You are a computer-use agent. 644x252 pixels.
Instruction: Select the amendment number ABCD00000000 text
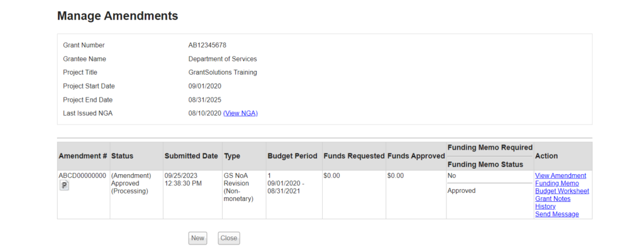click(x=82, y=176)
